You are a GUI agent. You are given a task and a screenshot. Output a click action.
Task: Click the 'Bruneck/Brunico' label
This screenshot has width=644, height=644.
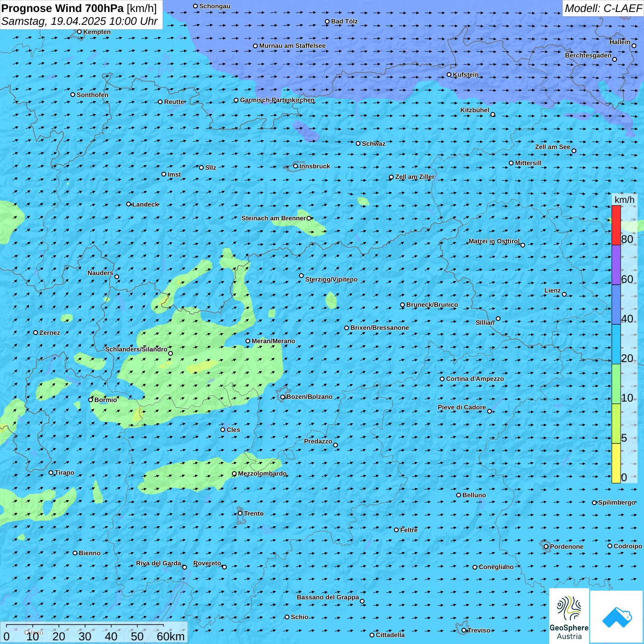click(x=432, y=305)
